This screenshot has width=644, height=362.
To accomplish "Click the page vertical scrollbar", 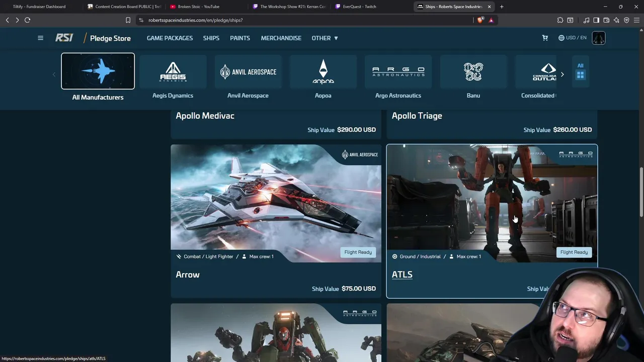I will point(641,193).
